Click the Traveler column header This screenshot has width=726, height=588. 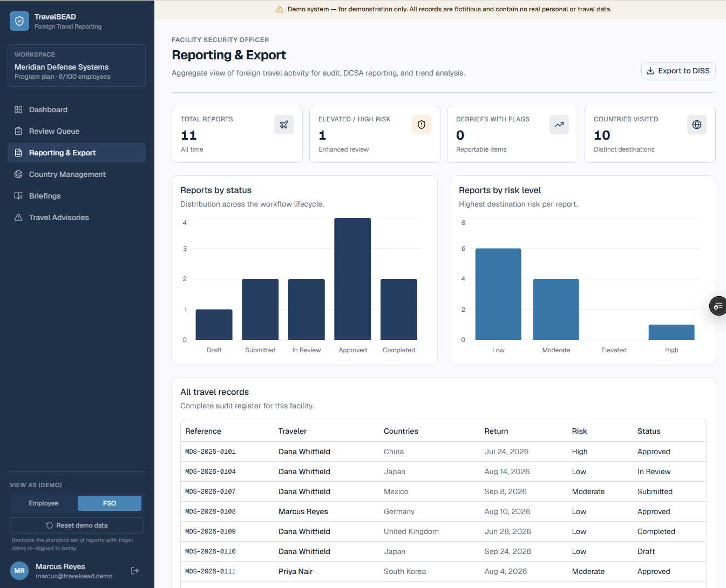(293, 431)
